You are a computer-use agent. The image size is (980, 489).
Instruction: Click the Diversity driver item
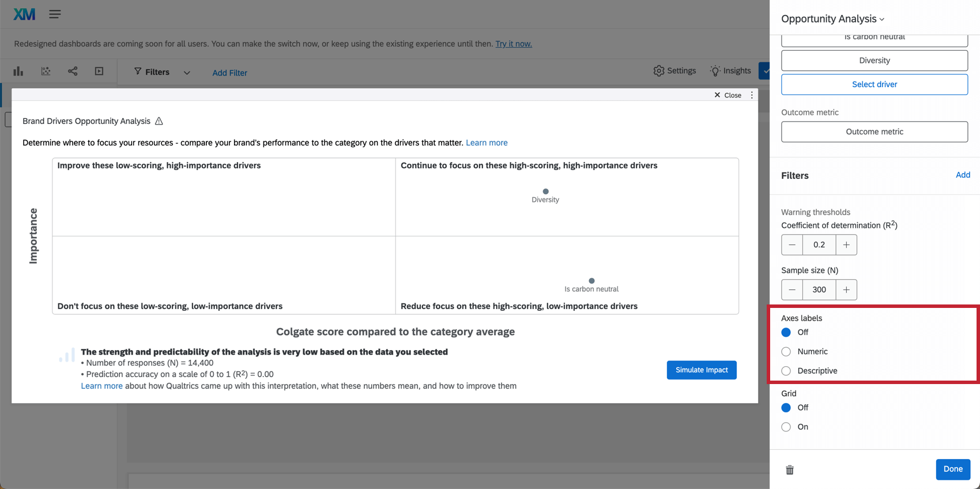pyautogui.click(x=874, y=61)
